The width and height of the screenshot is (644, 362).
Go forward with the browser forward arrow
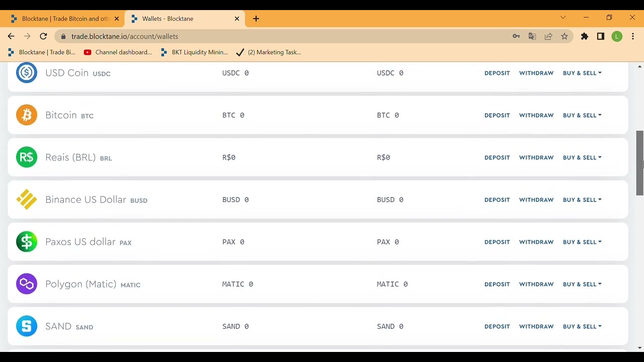pyautogui.click(x=27, y=36)
